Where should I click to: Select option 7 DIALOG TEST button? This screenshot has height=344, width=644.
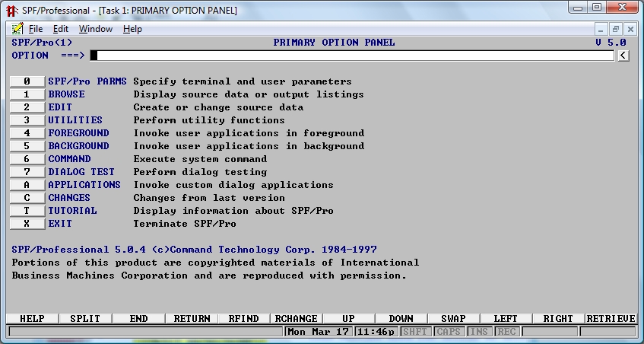(27, 172)
